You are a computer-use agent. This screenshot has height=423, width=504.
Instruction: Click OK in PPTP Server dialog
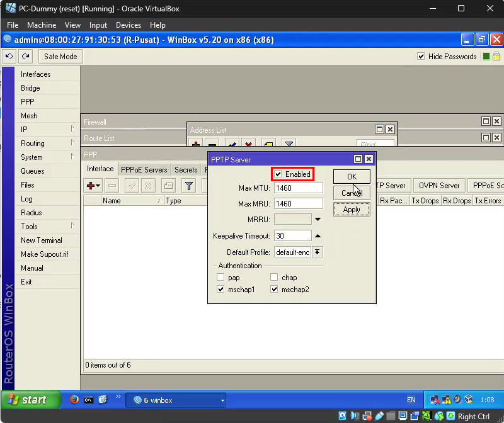coord(352,177)
